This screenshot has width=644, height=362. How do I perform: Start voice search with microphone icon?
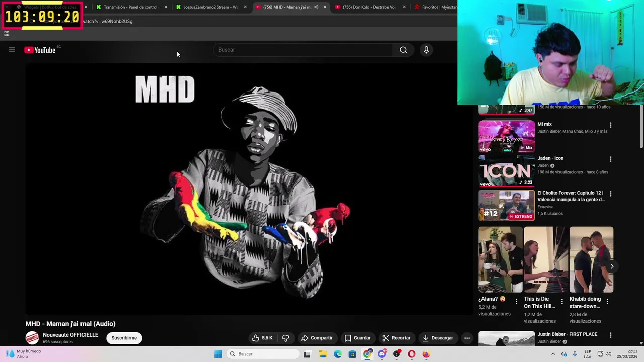[426, 50]
